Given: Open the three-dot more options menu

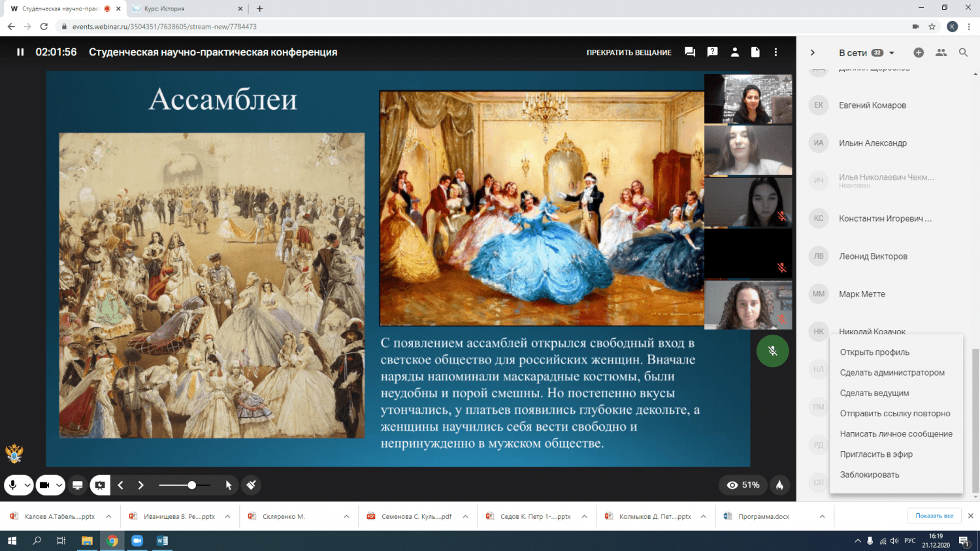Looking at the screenshot, I should click(776, 52).
